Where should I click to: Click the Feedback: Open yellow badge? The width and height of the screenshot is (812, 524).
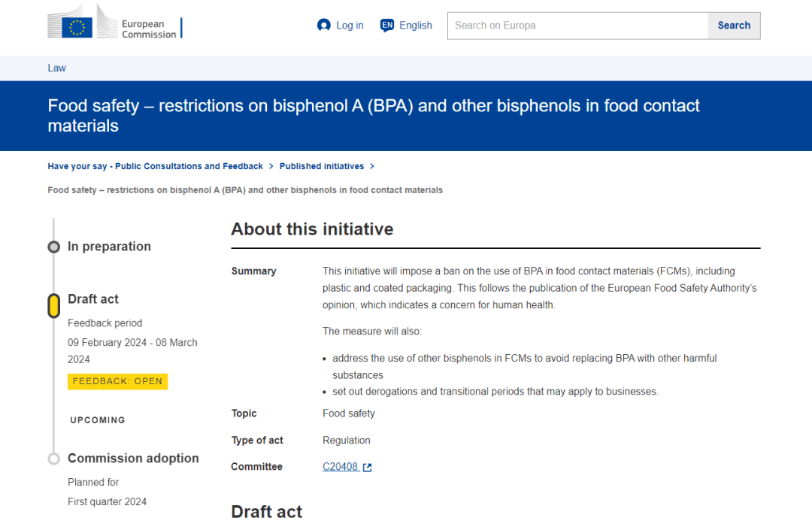[x=117, y=381]
